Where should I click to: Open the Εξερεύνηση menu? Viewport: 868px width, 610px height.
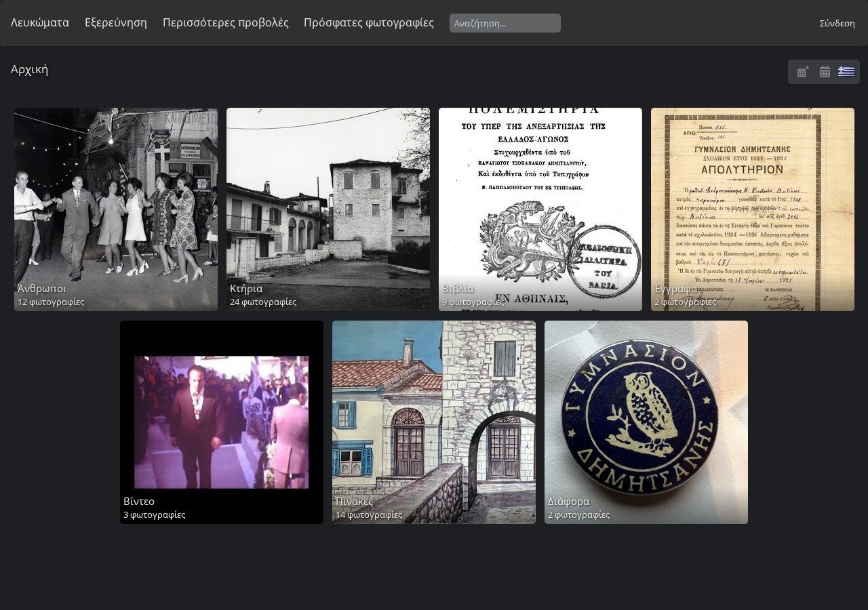[x=116, y=22]
